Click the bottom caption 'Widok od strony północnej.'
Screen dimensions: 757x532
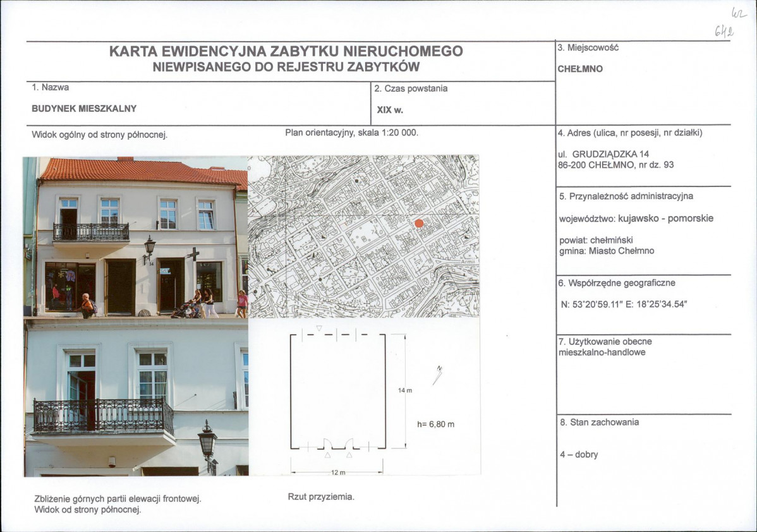click(87, 510)
